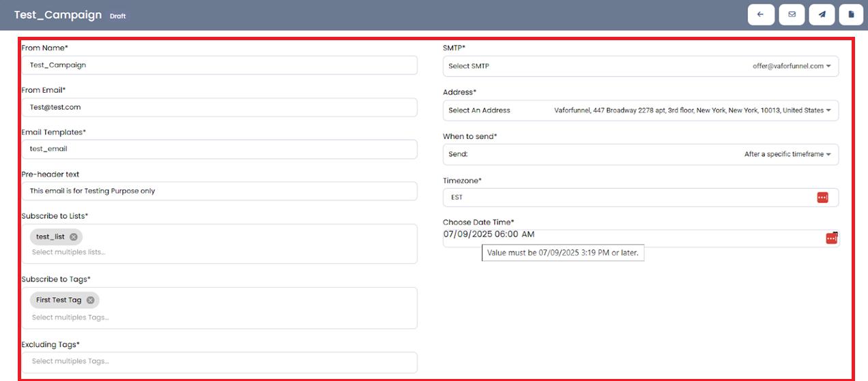Click the Timezone EST field
Viewport: 868px width, 381px height.
click(641, 197)
